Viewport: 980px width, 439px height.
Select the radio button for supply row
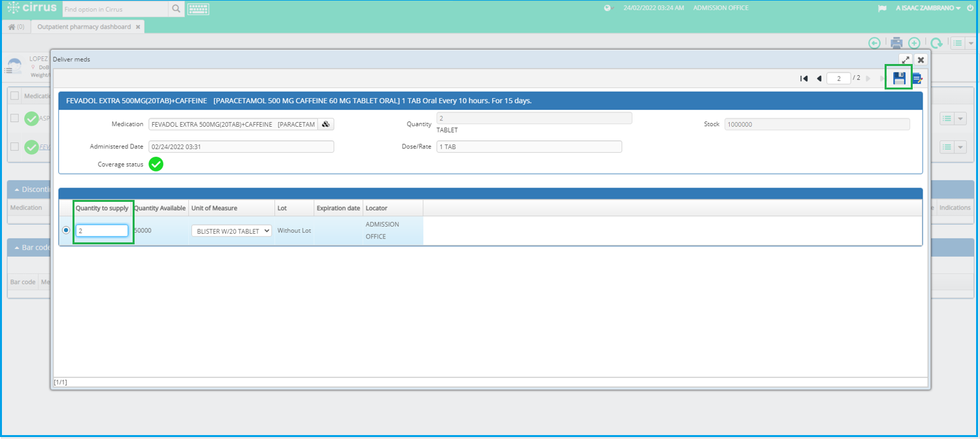click(x=66, y=230)
